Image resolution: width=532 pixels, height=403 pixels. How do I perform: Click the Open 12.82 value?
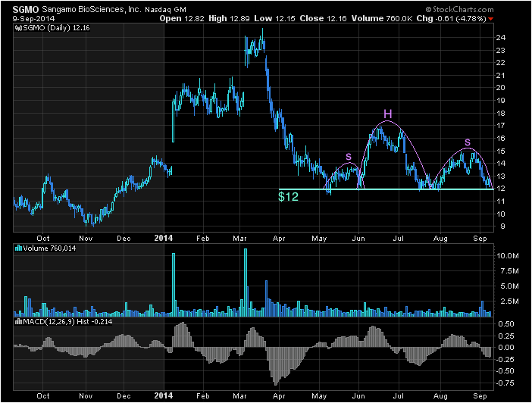[x=182, y=19]
